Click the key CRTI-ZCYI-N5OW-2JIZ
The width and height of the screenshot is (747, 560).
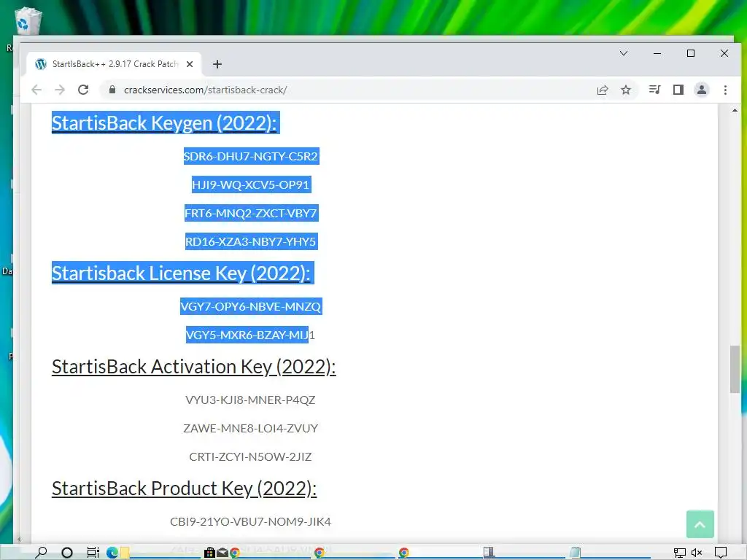pyautogui.click(x=251, y=457)
